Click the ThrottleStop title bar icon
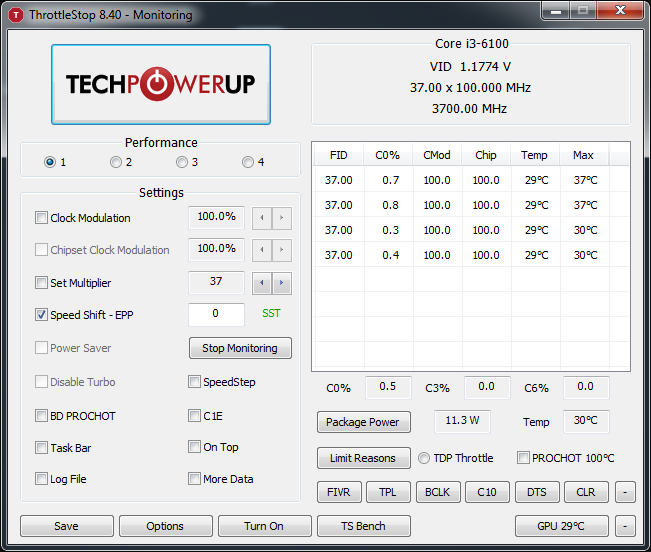The image size is (651, 552). tap(16, 15)
